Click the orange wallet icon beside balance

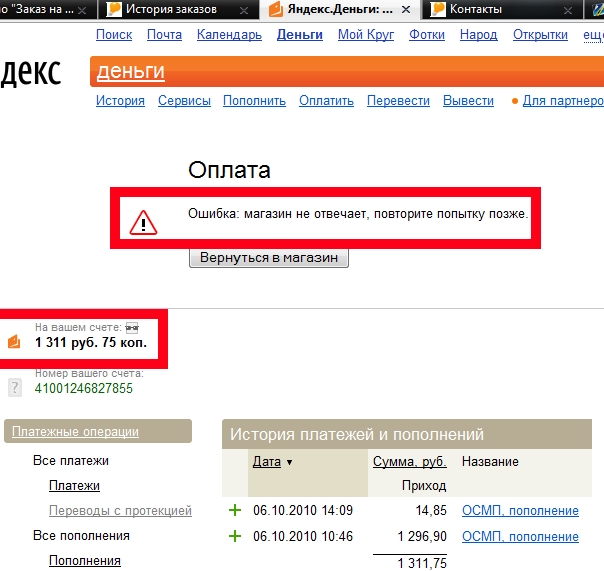click(x=14, y=341)
